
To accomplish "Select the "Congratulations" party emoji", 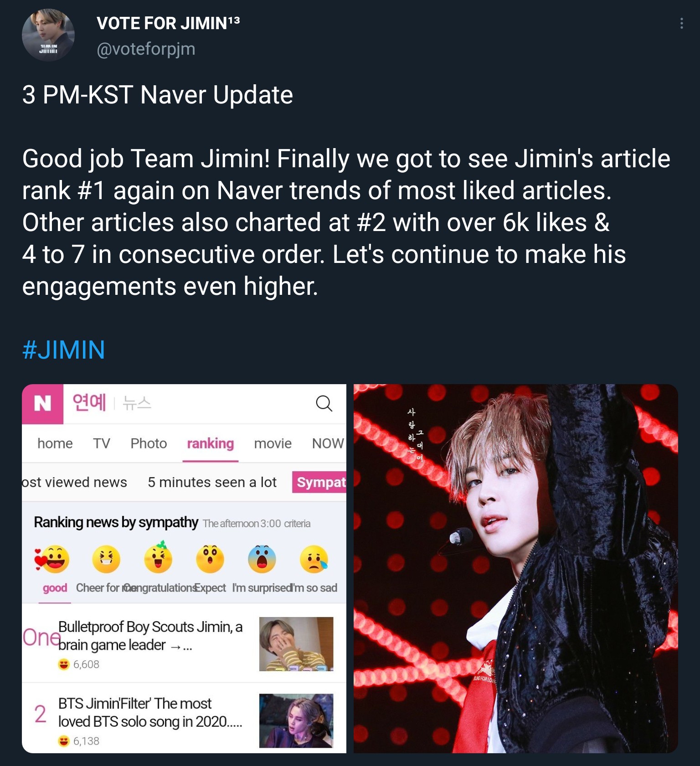I will (158, 557).
